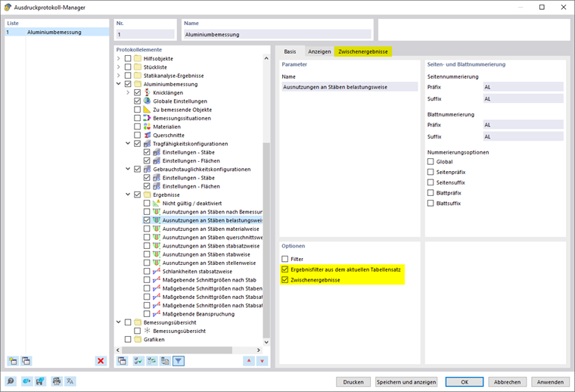Confirm dialog with OK button

click(465, 381)
